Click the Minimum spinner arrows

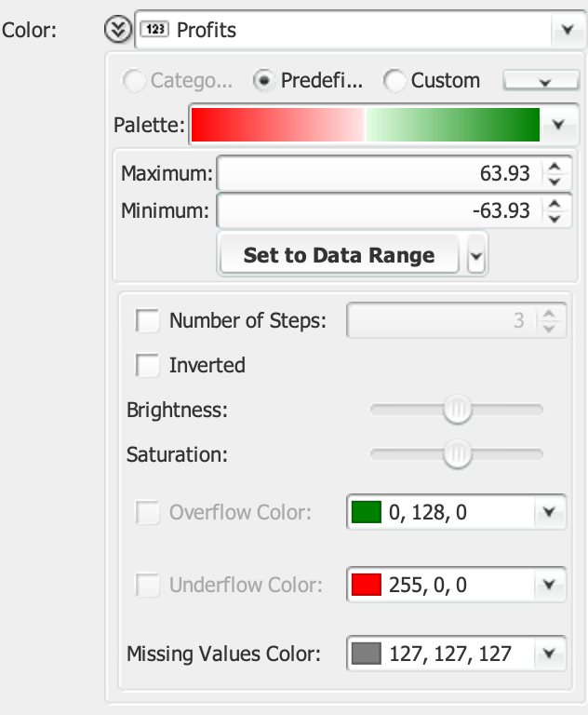tap(554, 210)
